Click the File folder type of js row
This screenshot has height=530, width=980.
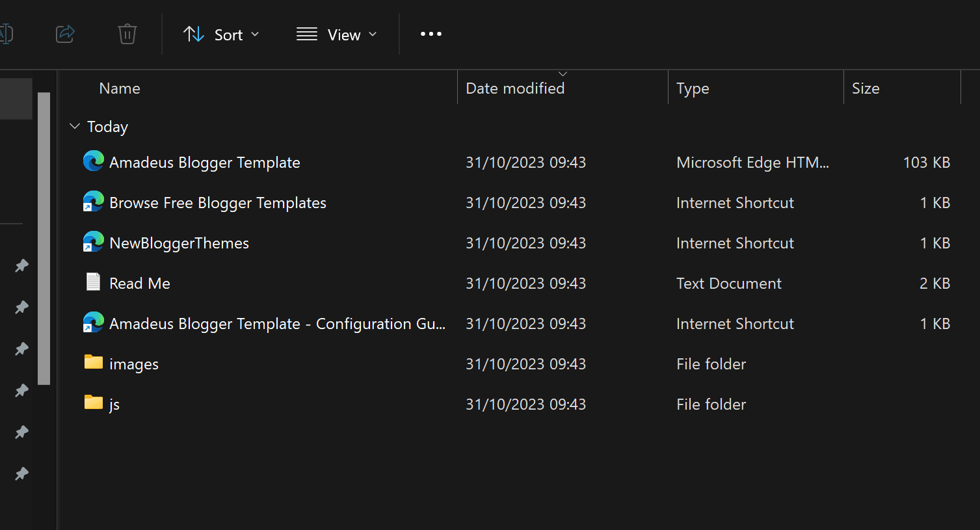(711, 404)
